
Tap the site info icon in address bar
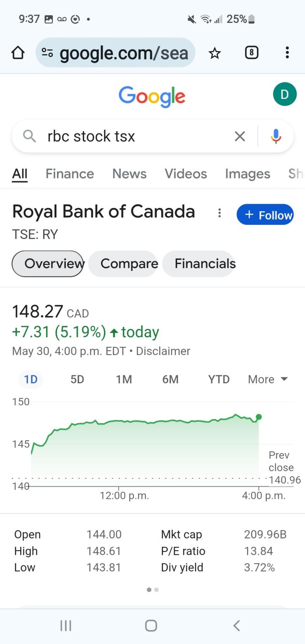point(47,53)
